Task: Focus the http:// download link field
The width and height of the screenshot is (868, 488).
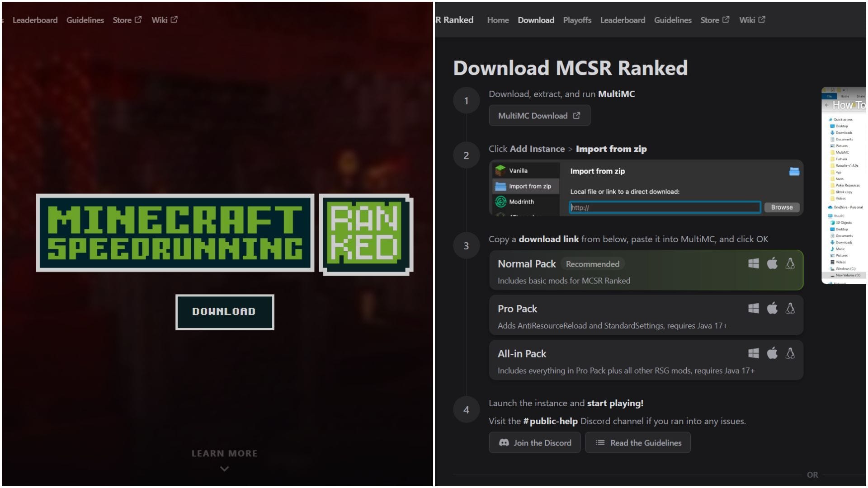Action: (665, 207)
